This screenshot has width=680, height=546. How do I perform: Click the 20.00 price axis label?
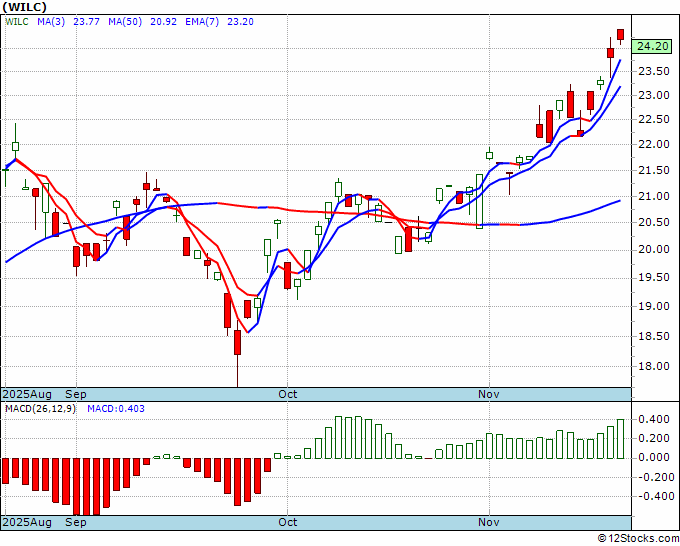coord(654,250)
